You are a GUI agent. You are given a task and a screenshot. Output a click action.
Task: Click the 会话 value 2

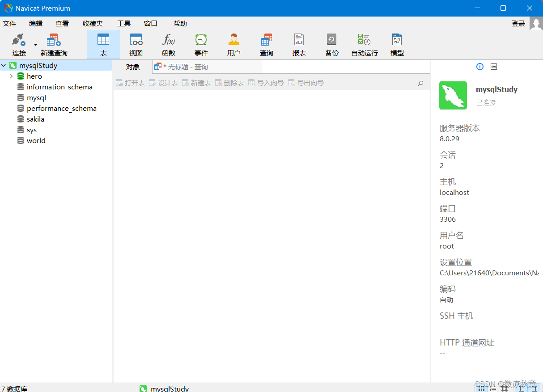[x=442, y=166]
